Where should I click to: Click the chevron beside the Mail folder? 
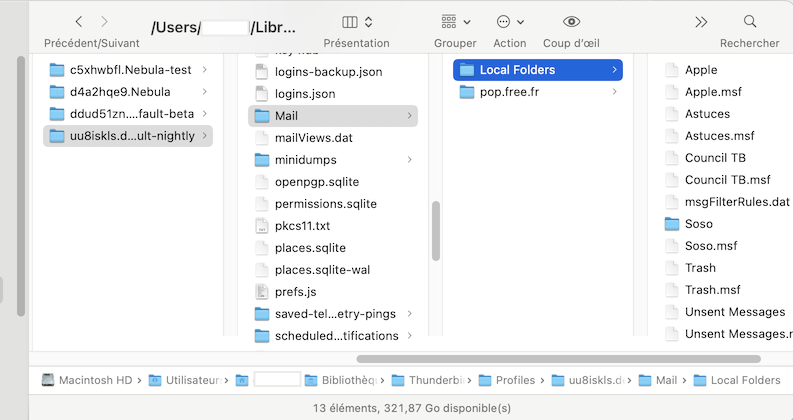click(x=410, y=116)
